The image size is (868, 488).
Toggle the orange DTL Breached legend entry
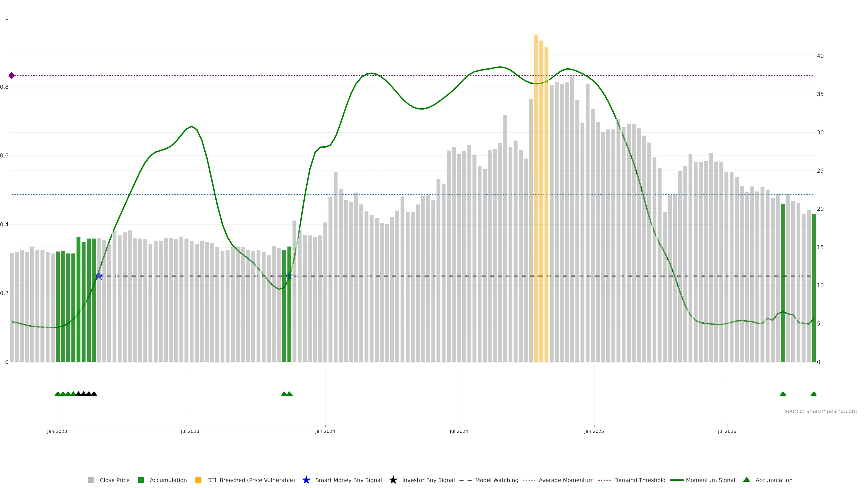(198, 480)
